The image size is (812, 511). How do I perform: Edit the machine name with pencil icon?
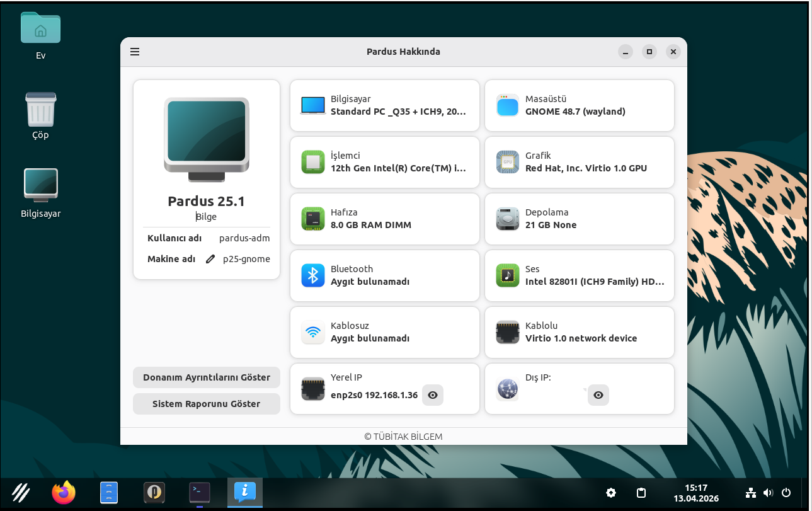coord(210,259)
